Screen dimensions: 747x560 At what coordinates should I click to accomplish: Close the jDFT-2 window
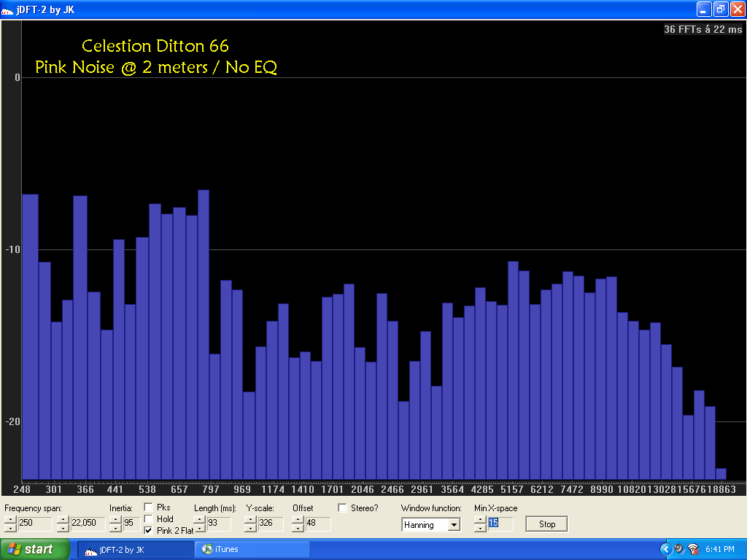[738, 9]
